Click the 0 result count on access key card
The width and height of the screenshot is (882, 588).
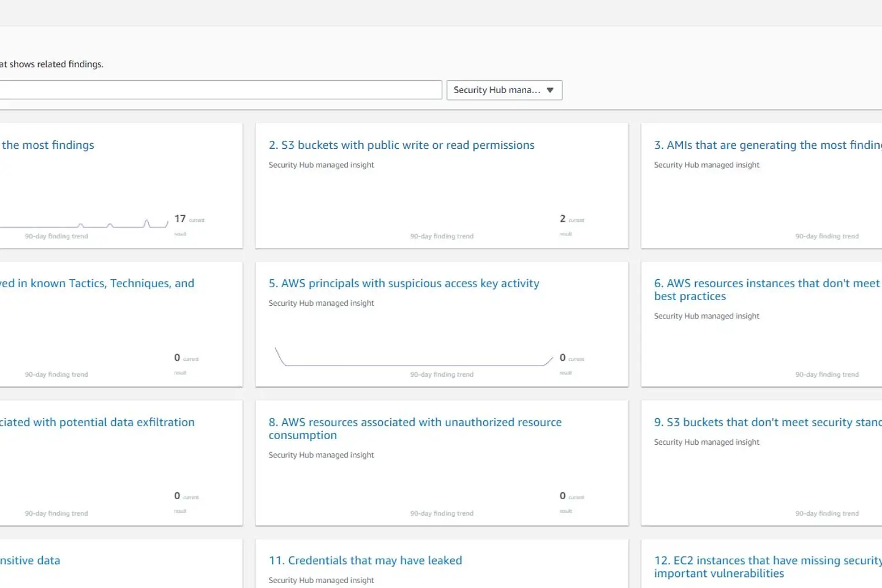[562, 358]
